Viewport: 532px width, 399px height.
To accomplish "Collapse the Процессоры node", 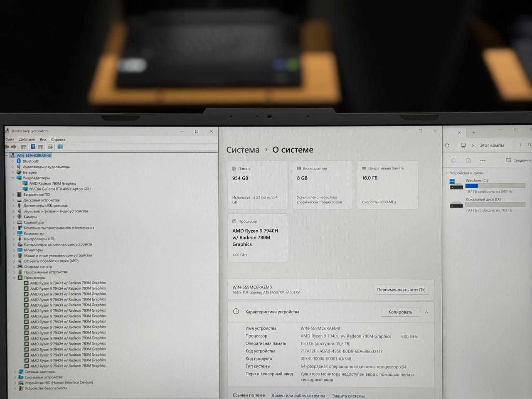I will pos(14,278).
